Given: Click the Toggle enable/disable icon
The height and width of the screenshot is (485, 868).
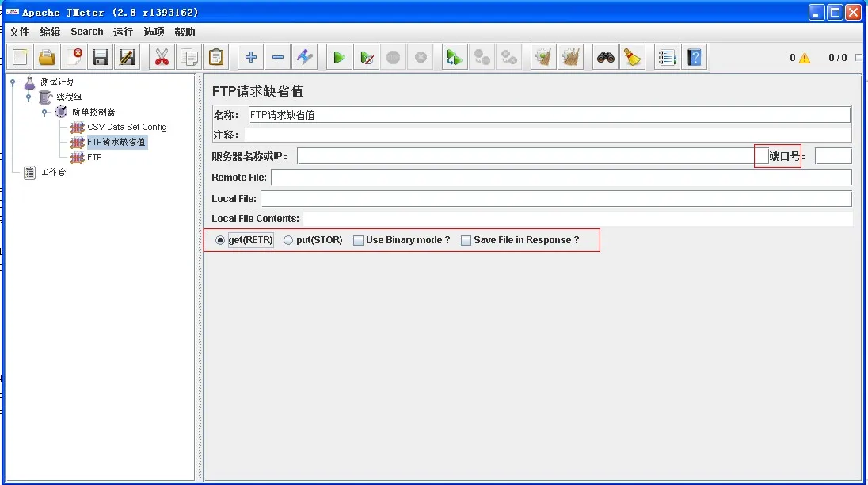Looking at the screenshot, I should 305,57.
